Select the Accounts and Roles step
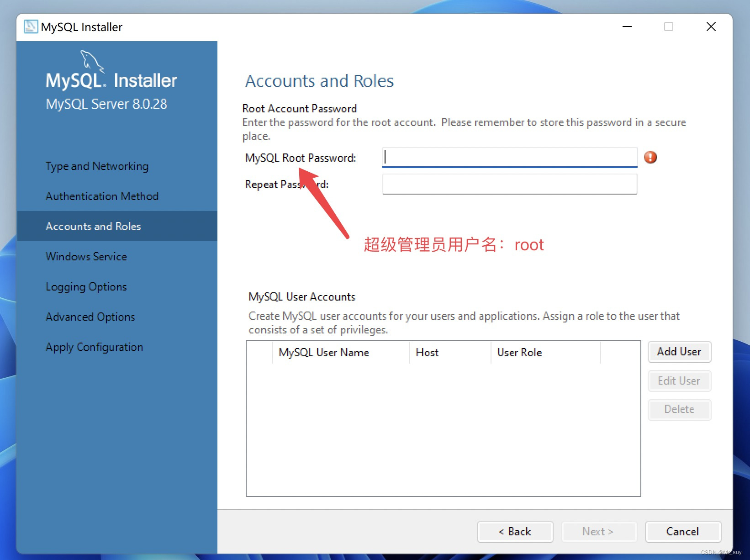The width and height of the screenshot is (750, 560). 117,227
